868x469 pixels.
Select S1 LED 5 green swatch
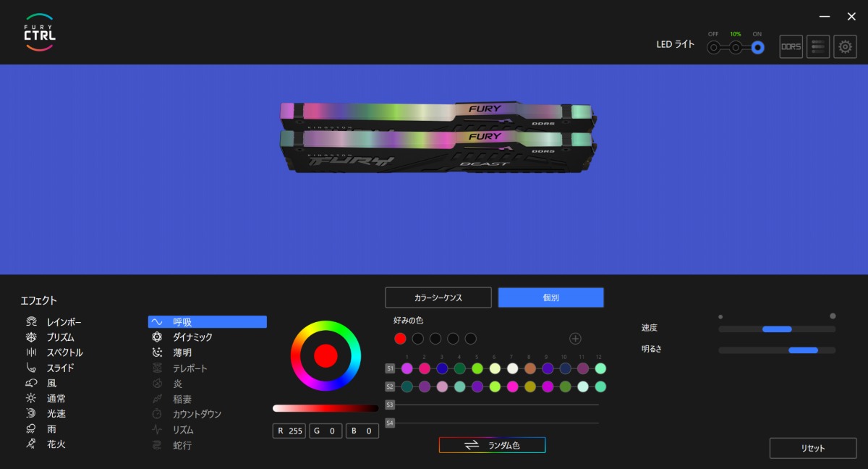[x=477, y=368]
